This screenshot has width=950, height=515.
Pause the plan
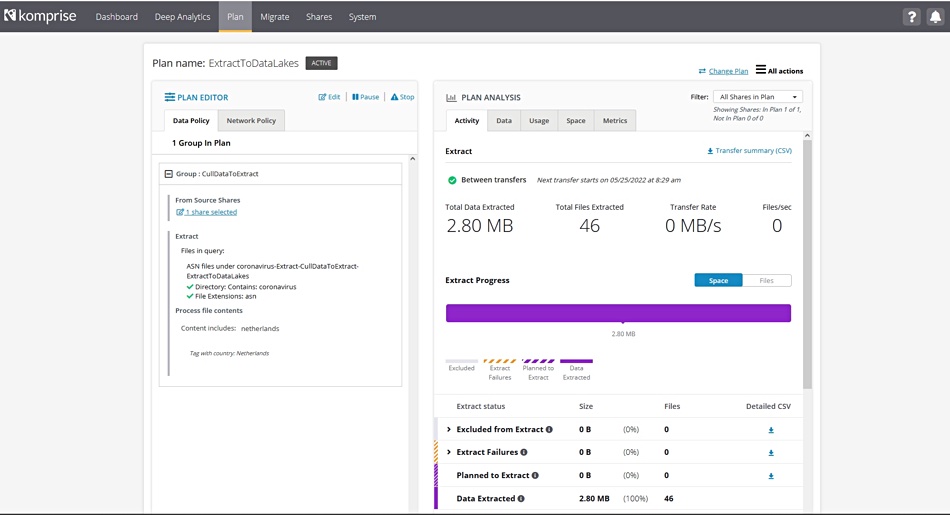(365, 97)
